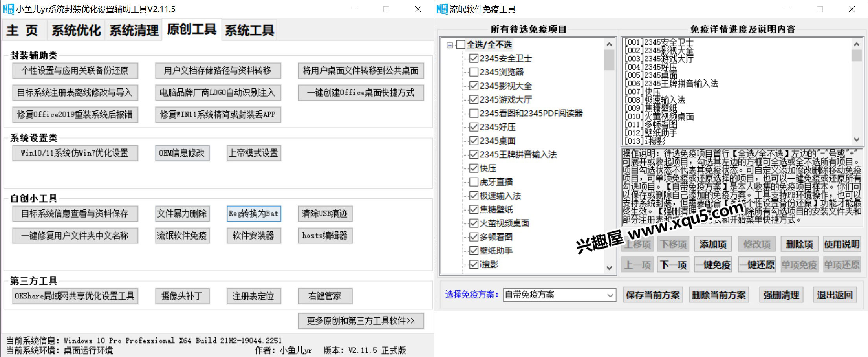Viewport: 868px width, 357px height.
Task: Collapse the 全选/全不选 tree node
Action: (450, 45)
